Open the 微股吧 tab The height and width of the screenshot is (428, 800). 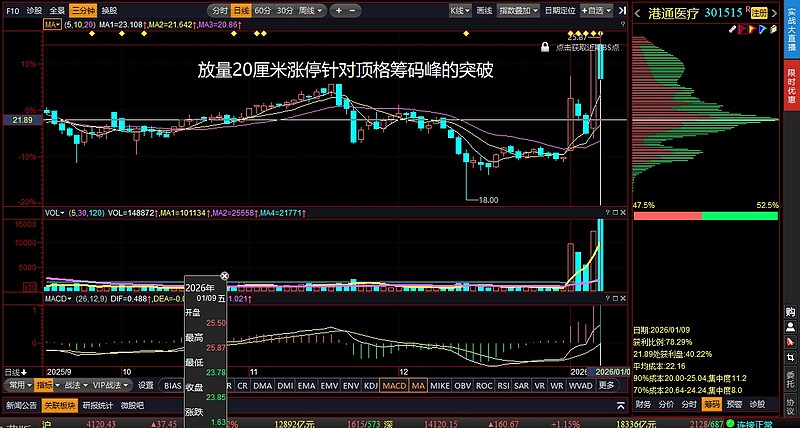click(x=132, y=406)
